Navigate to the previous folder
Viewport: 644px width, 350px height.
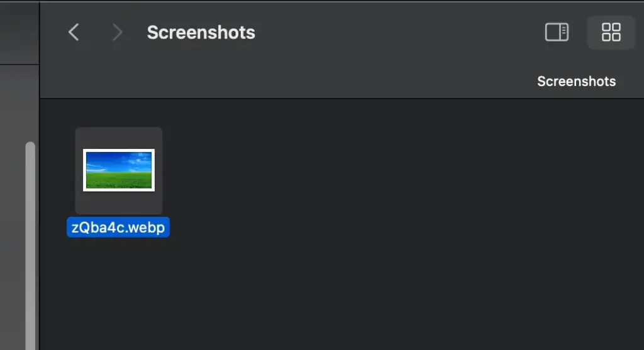tap(74, 32)
